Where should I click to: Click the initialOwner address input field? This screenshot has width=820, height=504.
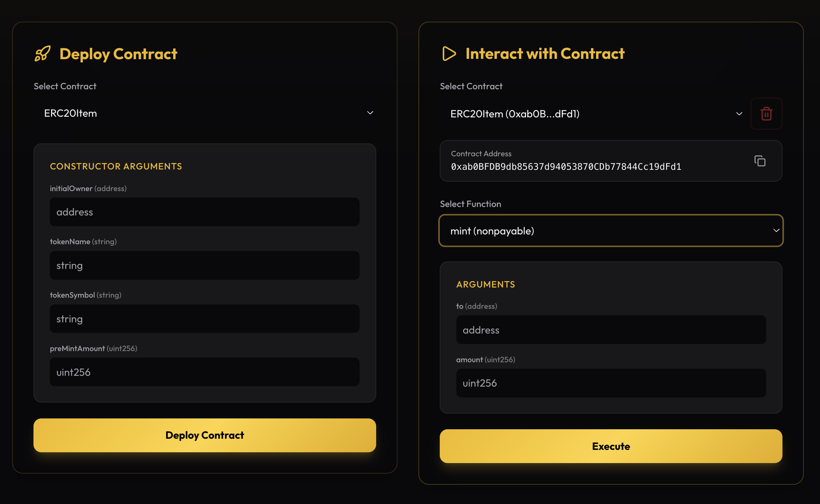coord(204,212)
